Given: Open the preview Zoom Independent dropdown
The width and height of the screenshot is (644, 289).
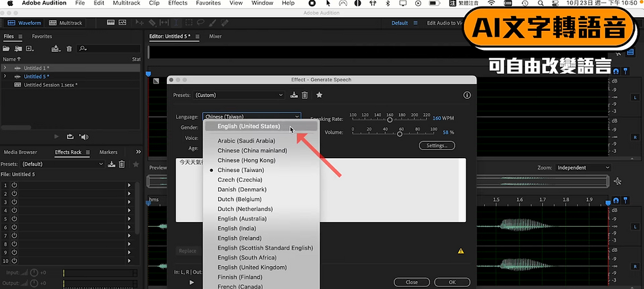Looking at the screenshot, I should point(584,167).
